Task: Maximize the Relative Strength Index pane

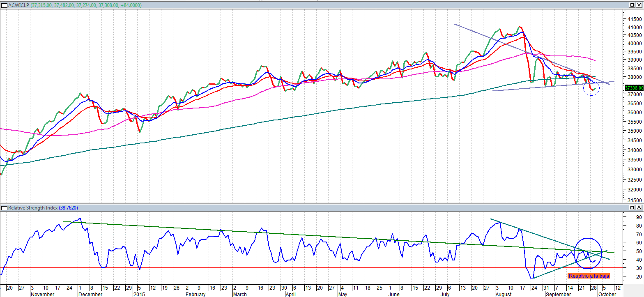Action: [x=632, y=208]
